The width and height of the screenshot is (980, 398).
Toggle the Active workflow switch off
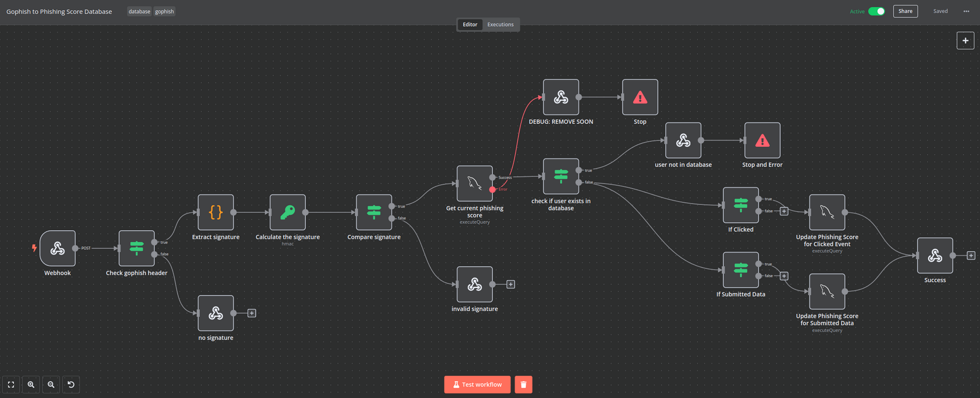pyautogui.click(x=876, y=11)
